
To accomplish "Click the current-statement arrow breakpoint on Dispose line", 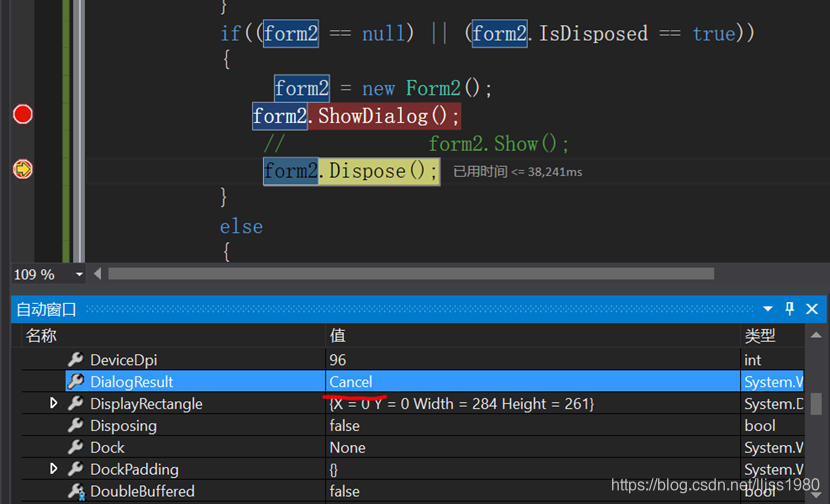I will click(x=23, y=169).
